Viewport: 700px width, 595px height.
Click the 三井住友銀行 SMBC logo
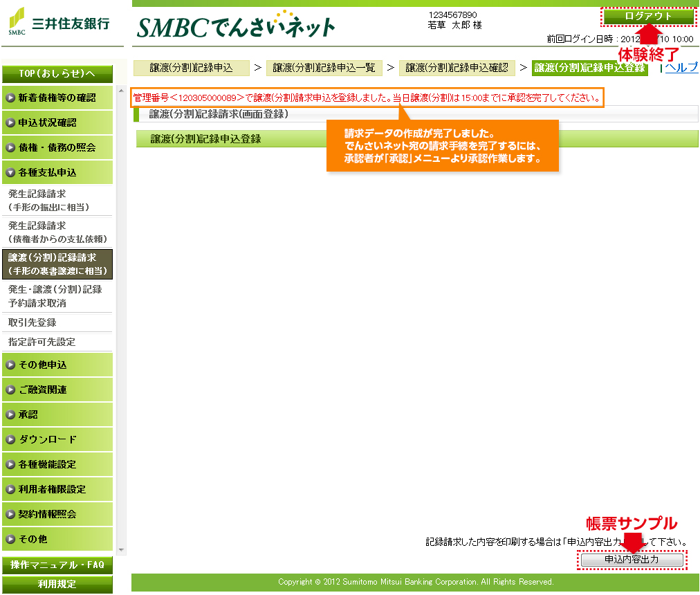pos(59,22)
